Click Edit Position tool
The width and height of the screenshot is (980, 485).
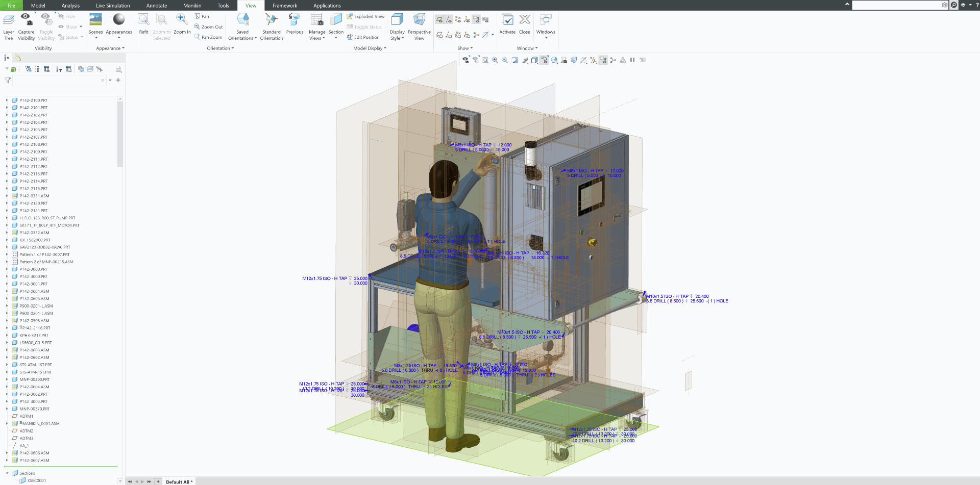tap(363, 37)
